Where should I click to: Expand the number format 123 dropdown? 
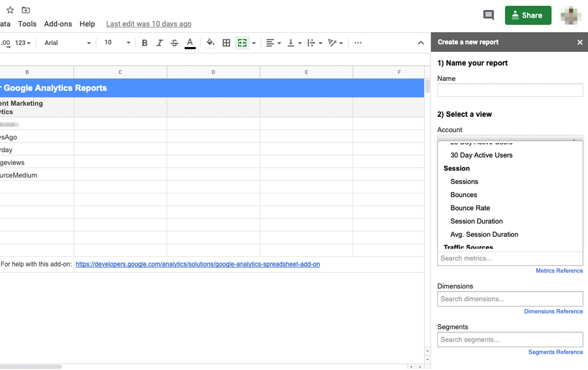(22, 42)
